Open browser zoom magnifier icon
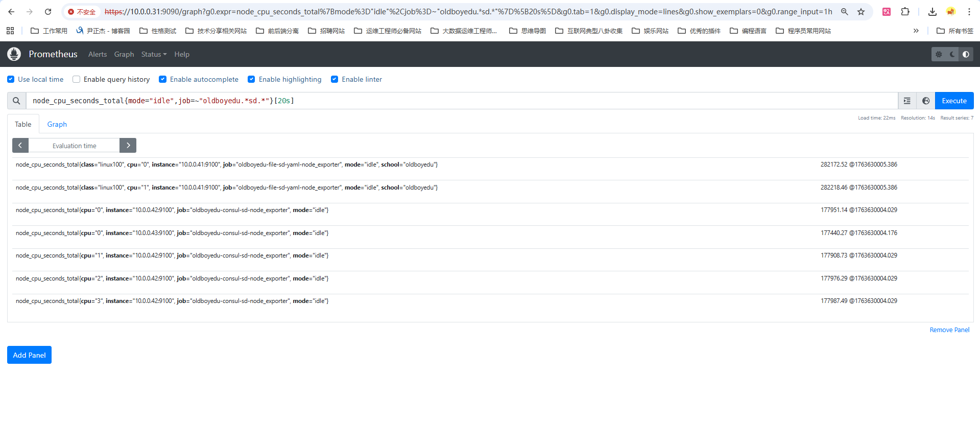This screenshot has width=980, height=444. pos(845,12)
